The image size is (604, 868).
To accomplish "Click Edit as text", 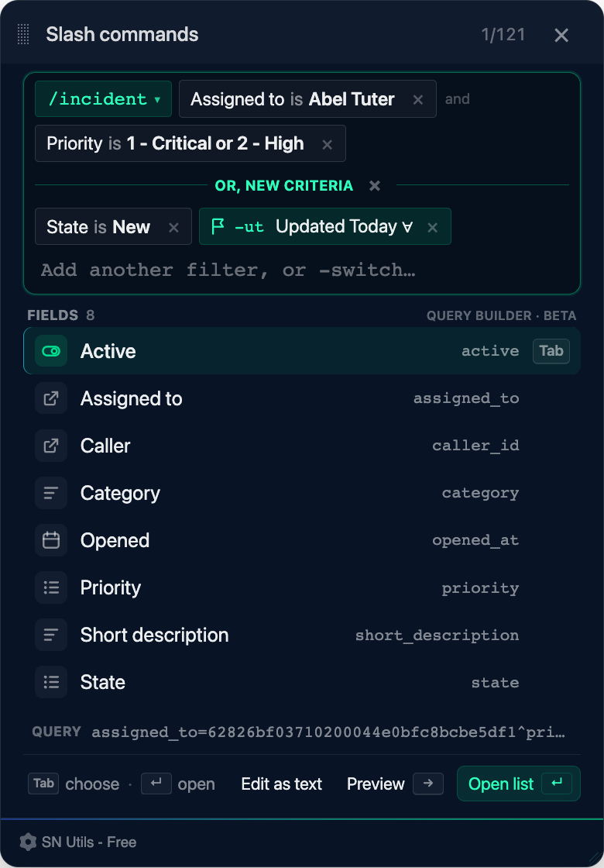I will pos(282,784).
